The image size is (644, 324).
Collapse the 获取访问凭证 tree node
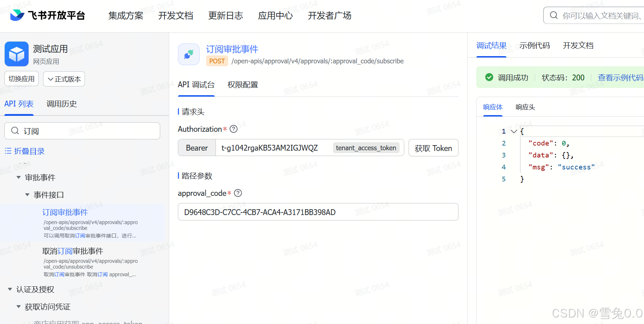click(x=19, y=307)
